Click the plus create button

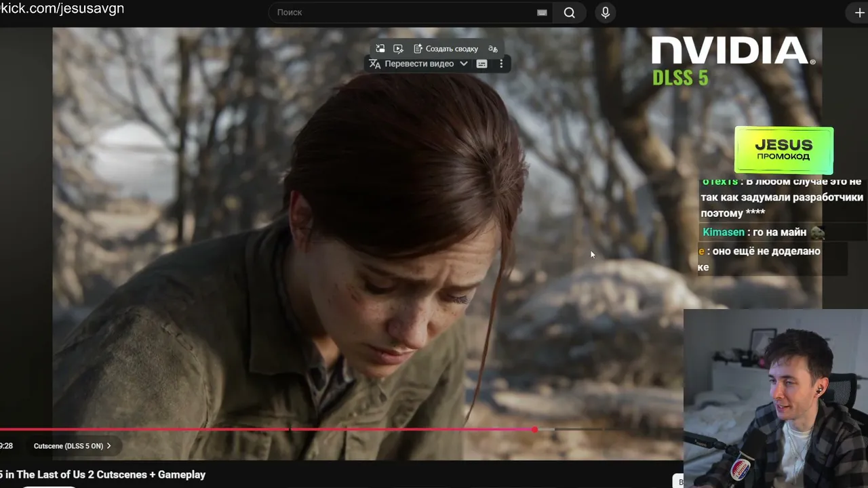tap(859, 13)
